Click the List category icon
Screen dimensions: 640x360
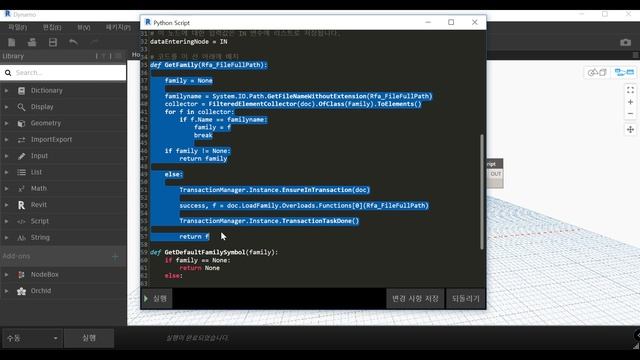21,172
